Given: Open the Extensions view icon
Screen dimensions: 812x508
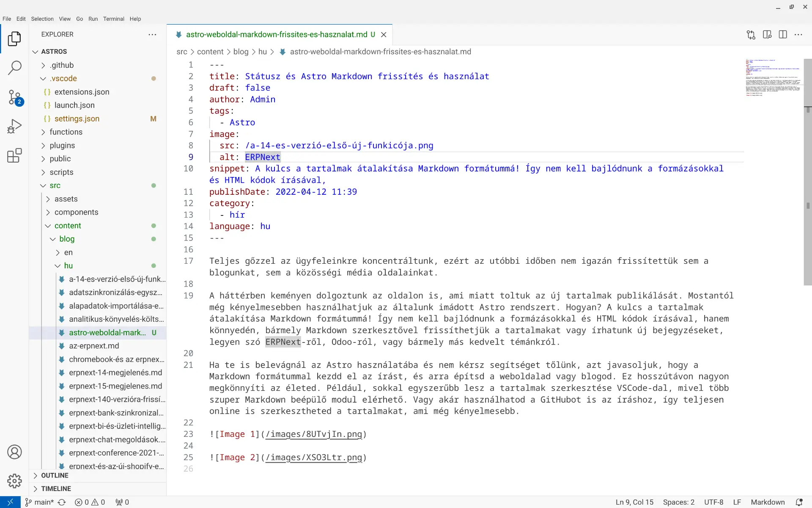Looking at the screenshot, I should point(14,155).
